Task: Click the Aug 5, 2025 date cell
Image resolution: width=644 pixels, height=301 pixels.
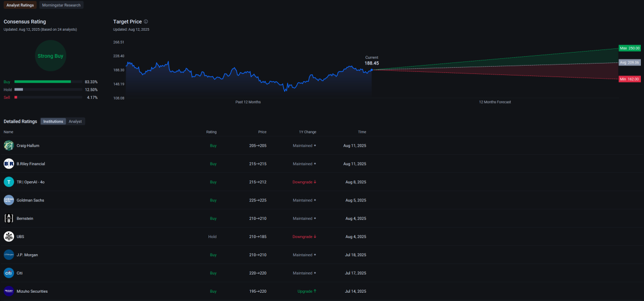Action: [x=356, y=200]
